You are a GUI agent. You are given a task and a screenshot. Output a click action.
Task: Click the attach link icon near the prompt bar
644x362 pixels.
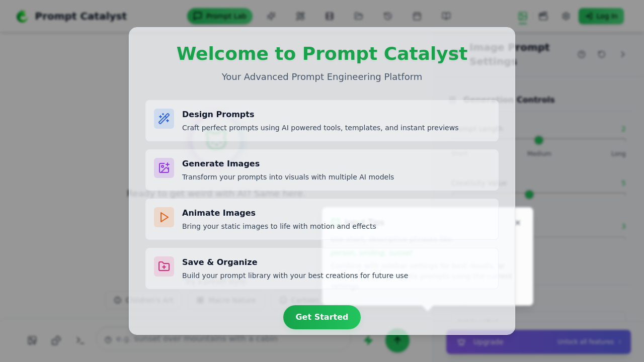tap(56, 340)
